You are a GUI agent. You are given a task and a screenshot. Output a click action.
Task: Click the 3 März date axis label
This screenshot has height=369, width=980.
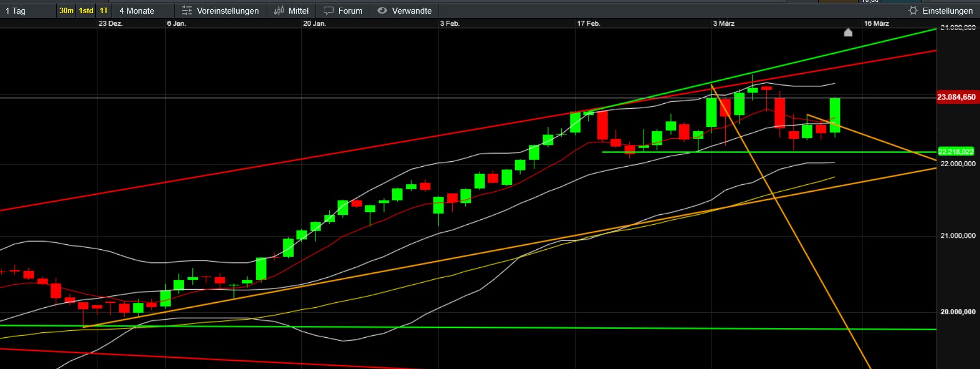tap(724, 24)
